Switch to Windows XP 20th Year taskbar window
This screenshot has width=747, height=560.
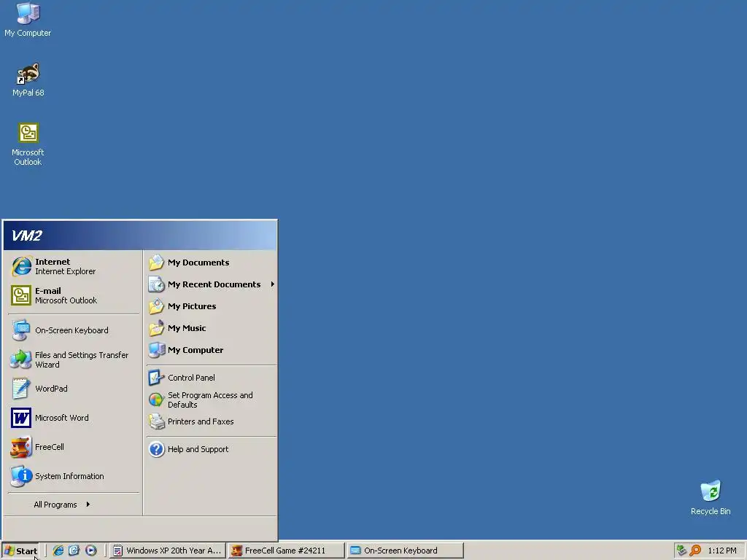pyautogui.click(x=167, y=551)
